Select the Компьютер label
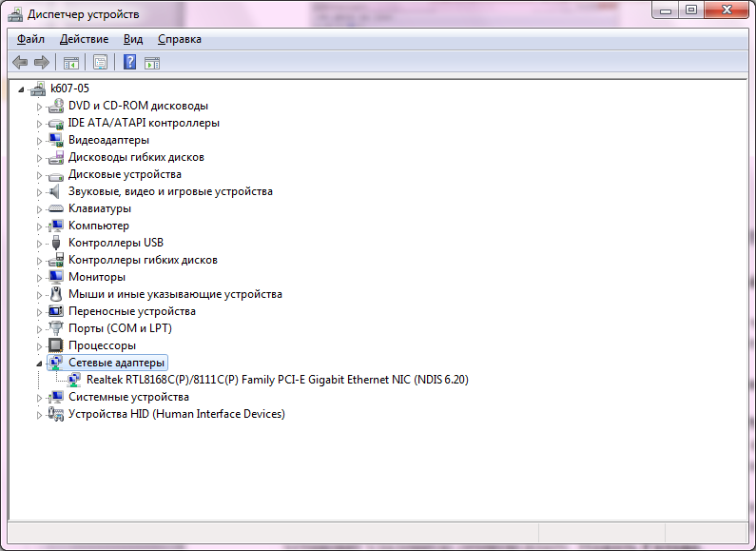Screen dimensions: 756x551 98,226
